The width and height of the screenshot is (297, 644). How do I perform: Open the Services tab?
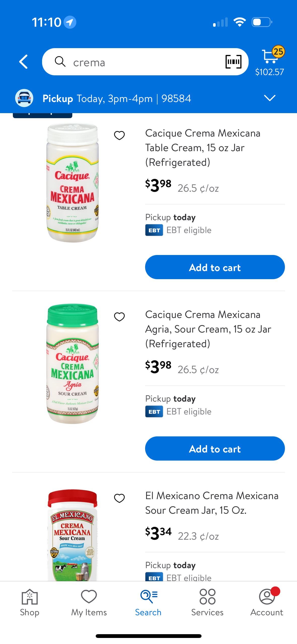point(207,602)
